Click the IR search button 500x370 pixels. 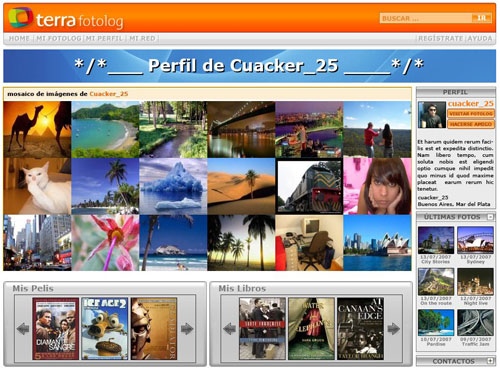click(x=482, y=18)
